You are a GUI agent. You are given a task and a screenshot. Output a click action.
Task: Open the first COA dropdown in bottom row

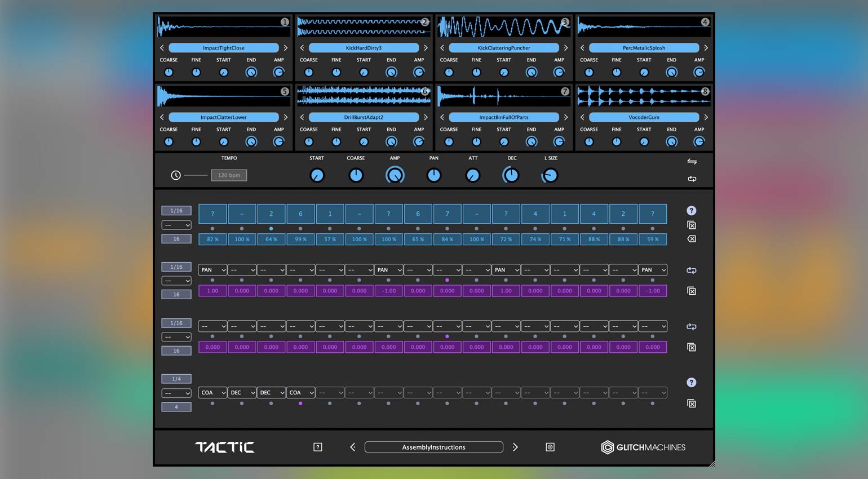tap(212, 393)
